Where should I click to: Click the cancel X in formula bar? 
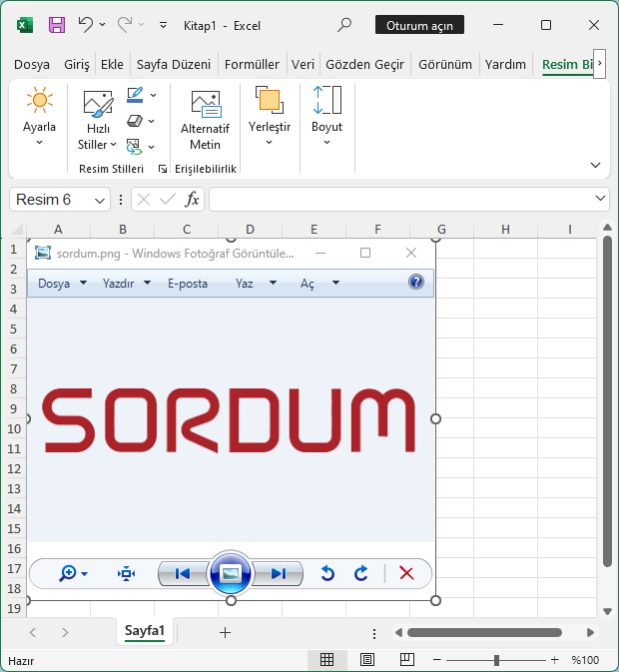(x=144, y=200)
